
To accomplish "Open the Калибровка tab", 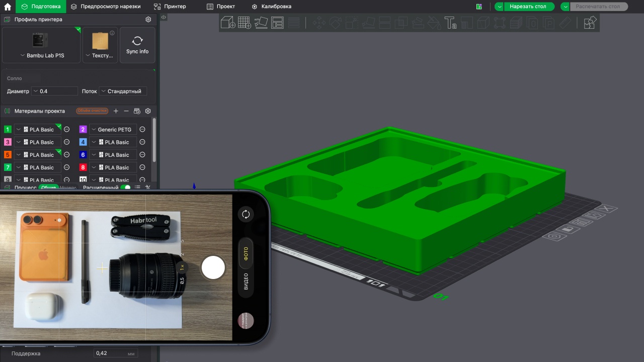I will [x=271, y=7].
